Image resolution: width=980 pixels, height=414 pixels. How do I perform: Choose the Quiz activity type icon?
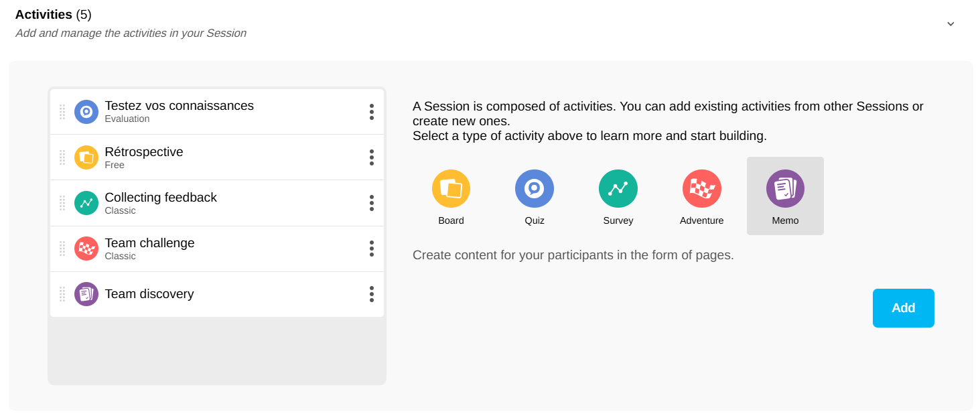[534, 189]
